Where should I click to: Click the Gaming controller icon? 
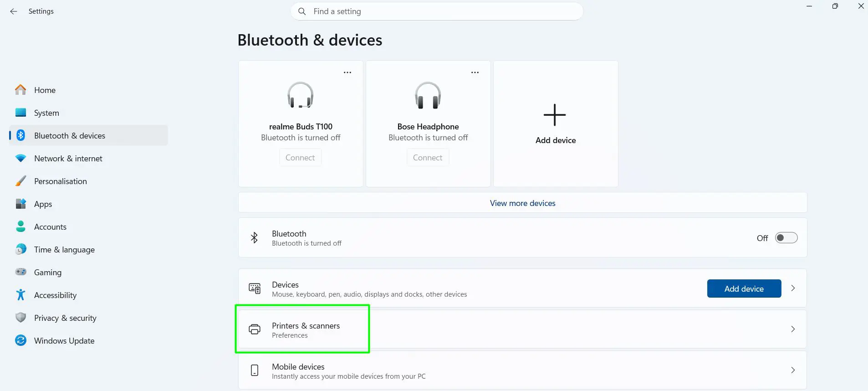point(20,272)
